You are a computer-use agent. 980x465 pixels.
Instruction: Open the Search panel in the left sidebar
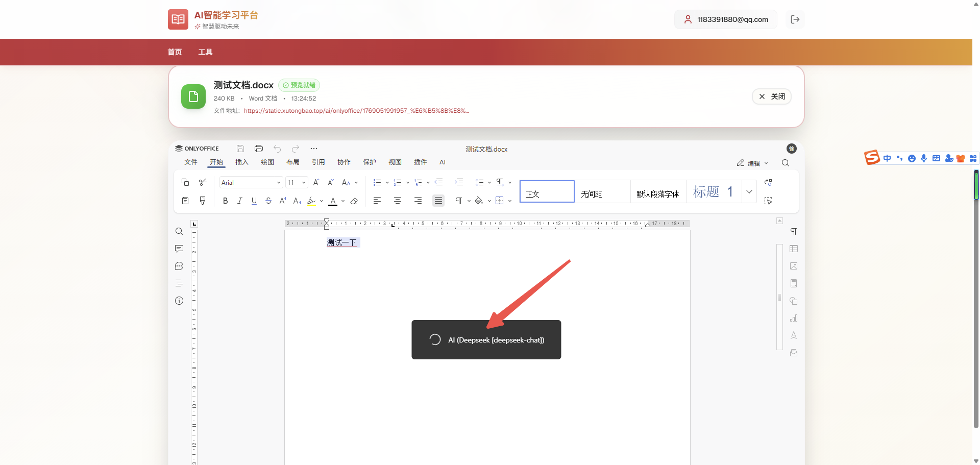[179, 231]
